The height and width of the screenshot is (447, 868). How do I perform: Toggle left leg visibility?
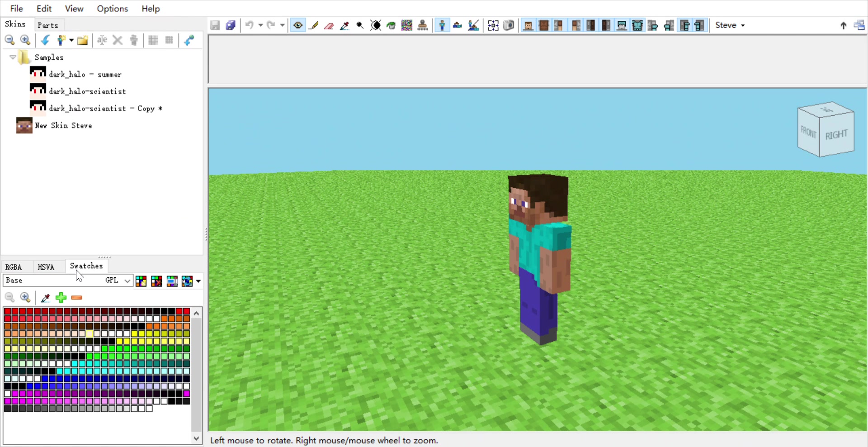pos(591,25)
